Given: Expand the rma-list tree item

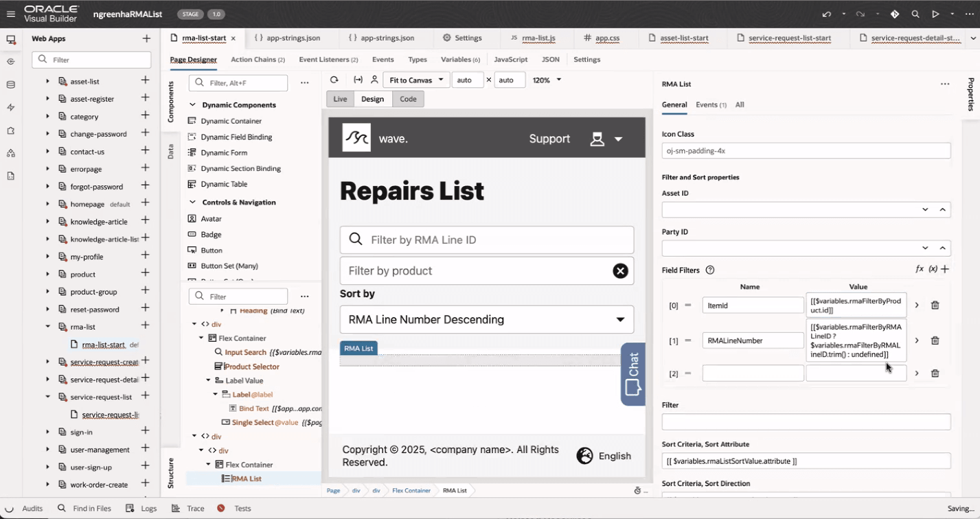Looking at the screenshot, I should (47, 326).
